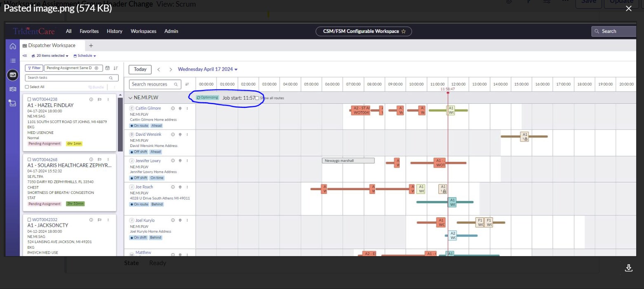
Task: Show info for task WOT0046268
Action: [x=91, y=159]
